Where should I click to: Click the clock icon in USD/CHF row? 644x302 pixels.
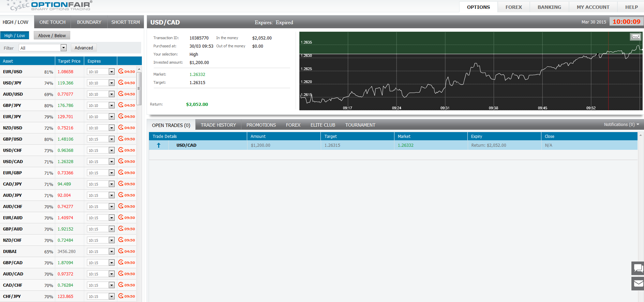click(x=121, y=150)
